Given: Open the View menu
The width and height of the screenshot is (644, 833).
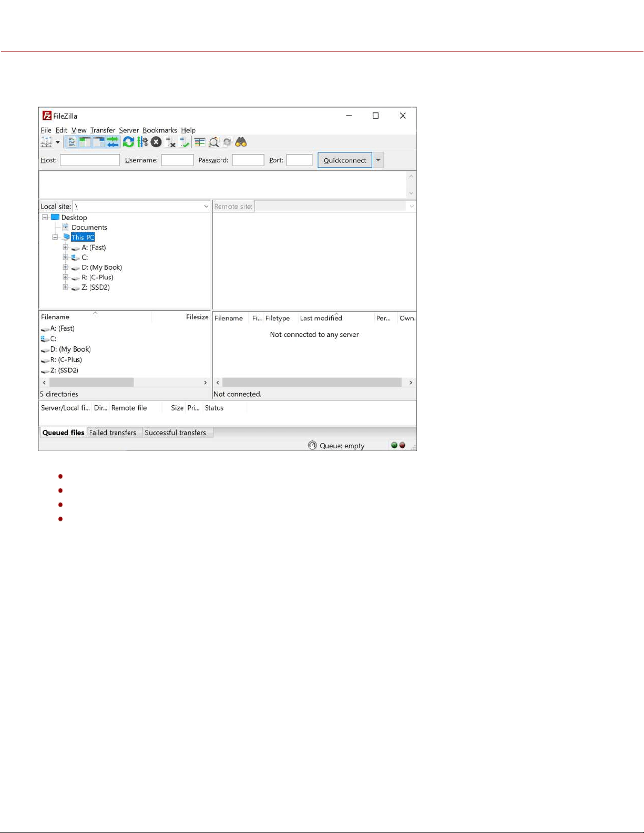Looking at the screenshot, I should (79, 130).
